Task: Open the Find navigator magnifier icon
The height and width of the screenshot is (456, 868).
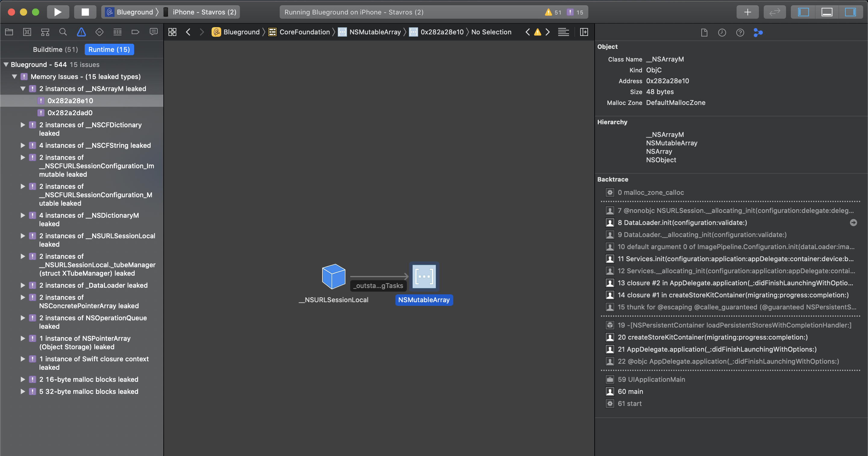Action: click(63, 32)
